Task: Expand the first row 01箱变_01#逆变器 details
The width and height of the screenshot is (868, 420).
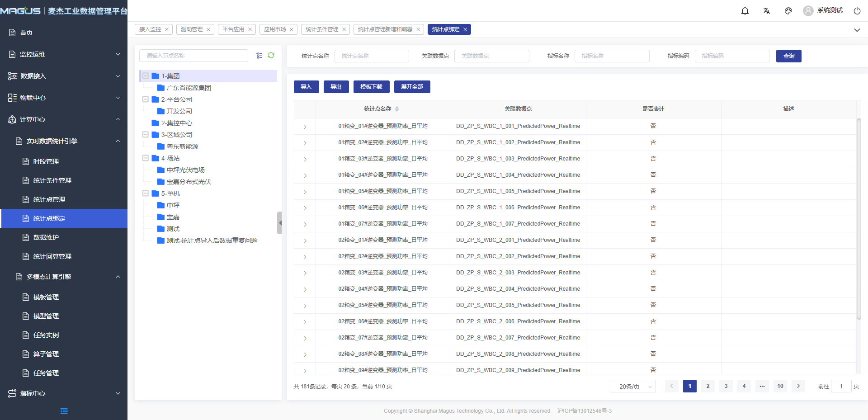Action: pos(305,127)
